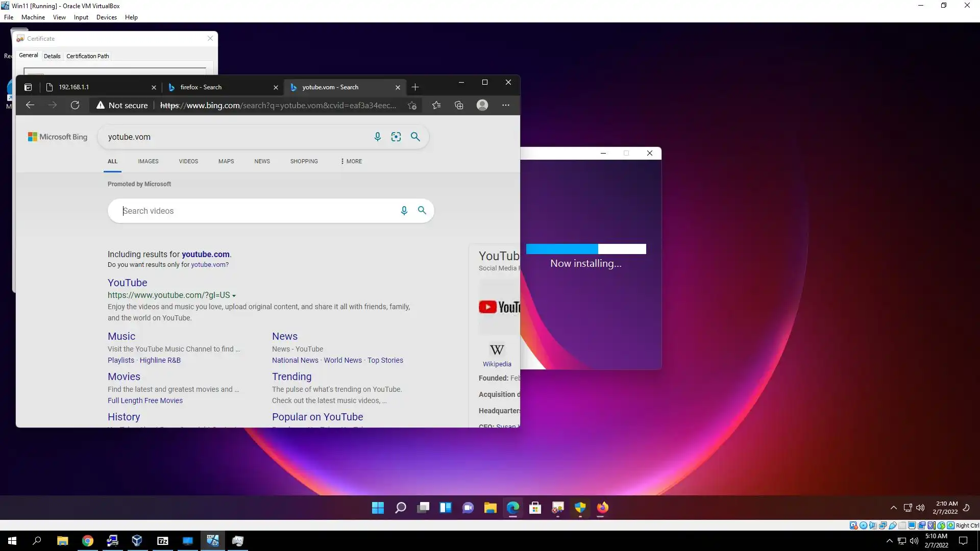This screenshot has width=980, height=551.
Task: Click Edge browser refresh button
Action: pyautogui.click(x=75, y=105)
